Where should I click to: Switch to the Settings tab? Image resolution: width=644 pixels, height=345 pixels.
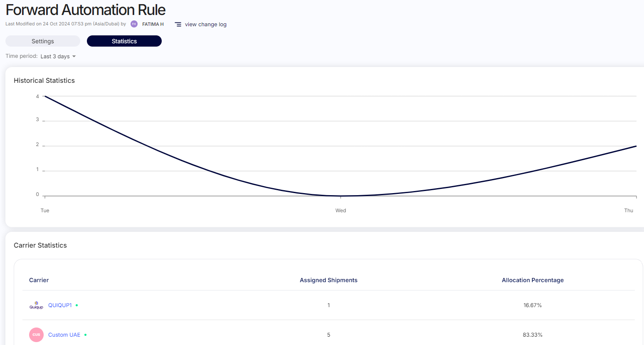click(x=43, y=41)
